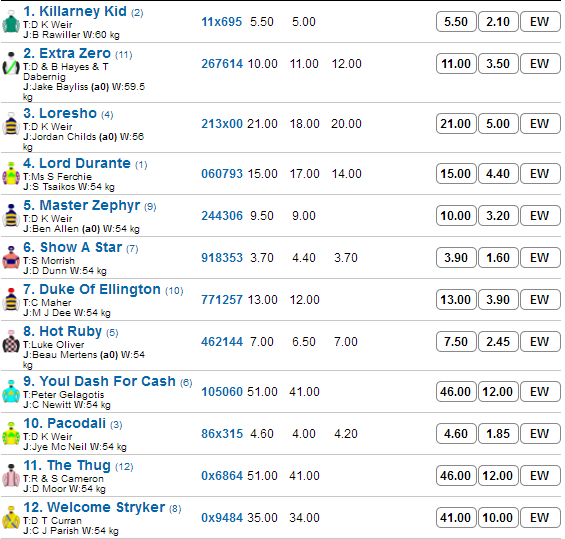View form 060793 for Lord Durante

[222, 174]
